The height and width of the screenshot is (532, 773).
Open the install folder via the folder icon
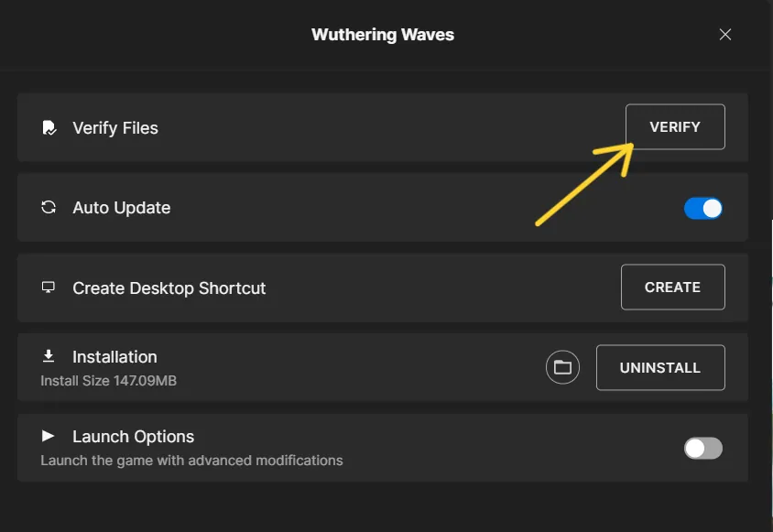coord(562,367)
